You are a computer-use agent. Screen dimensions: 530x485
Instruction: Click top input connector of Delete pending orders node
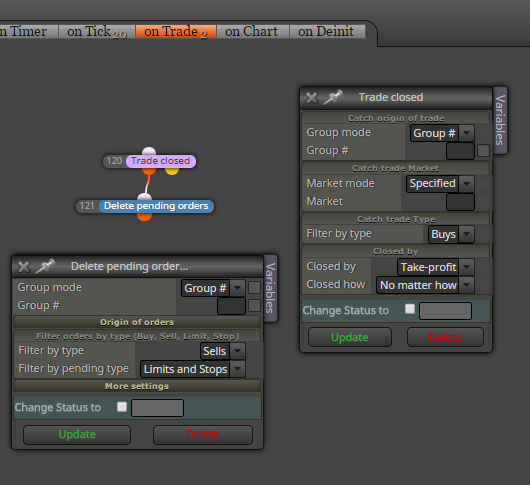(145, 197)
